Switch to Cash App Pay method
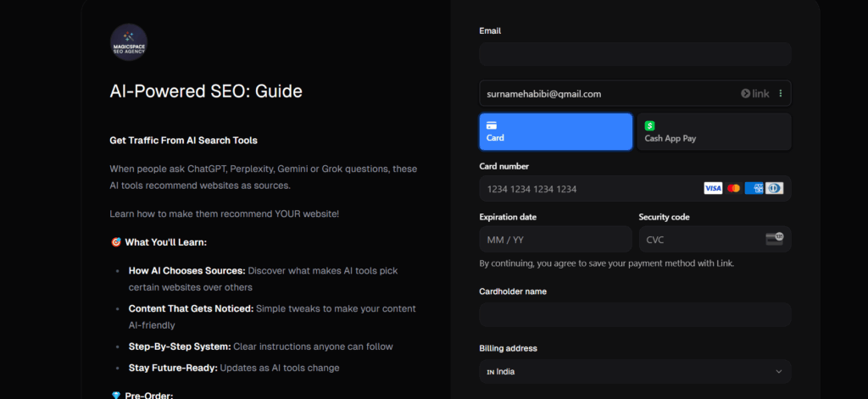 coord(714,131)
